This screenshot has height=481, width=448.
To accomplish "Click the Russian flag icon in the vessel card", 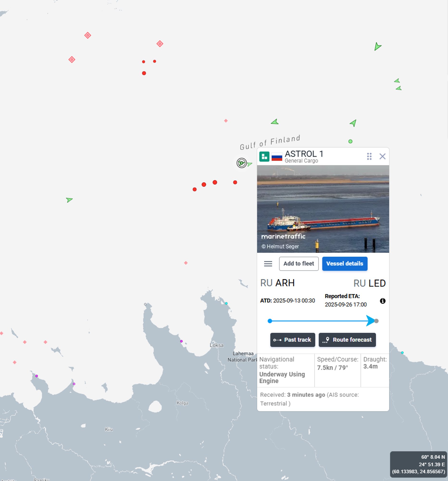I will pos(277,157).
